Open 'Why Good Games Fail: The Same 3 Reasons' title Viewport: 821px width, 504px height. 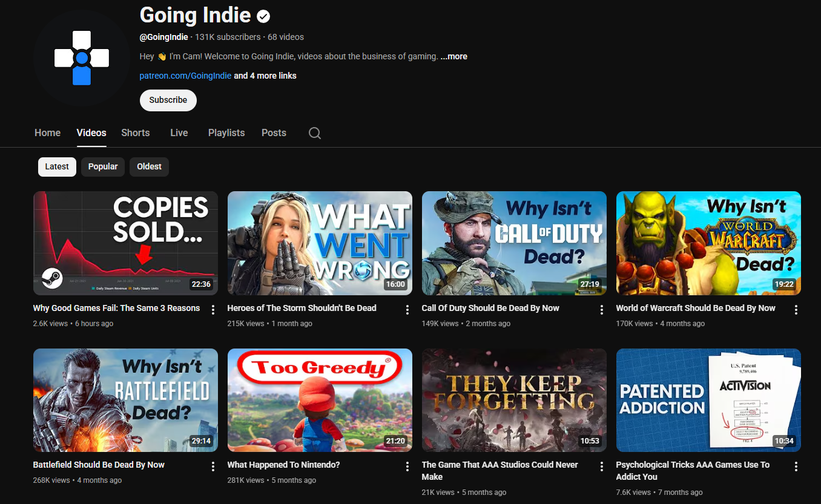[x=116, y=308]
